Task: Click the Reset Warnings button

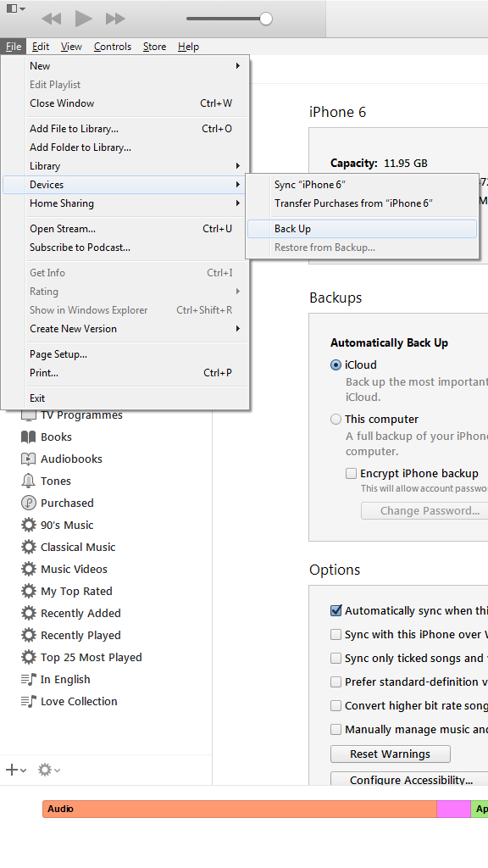Action: coord(390,754)
